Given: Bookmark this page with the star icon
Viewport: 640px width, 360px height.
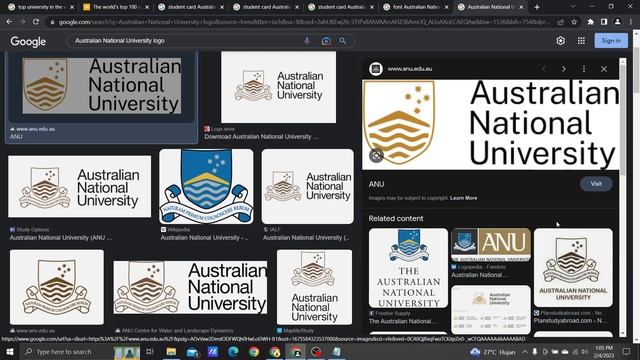Looking at the screenshot, I should [x=574, y=22].
